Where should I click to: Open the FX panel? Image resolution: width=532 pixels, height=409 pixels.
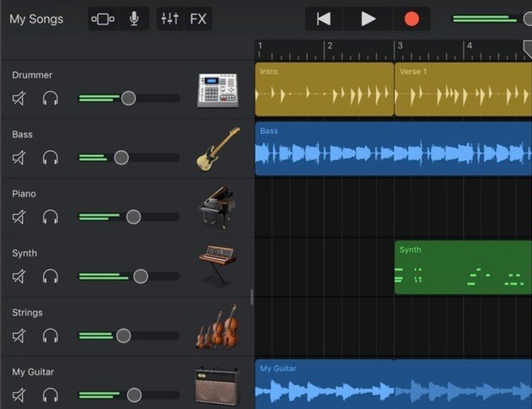pos(198,19)
